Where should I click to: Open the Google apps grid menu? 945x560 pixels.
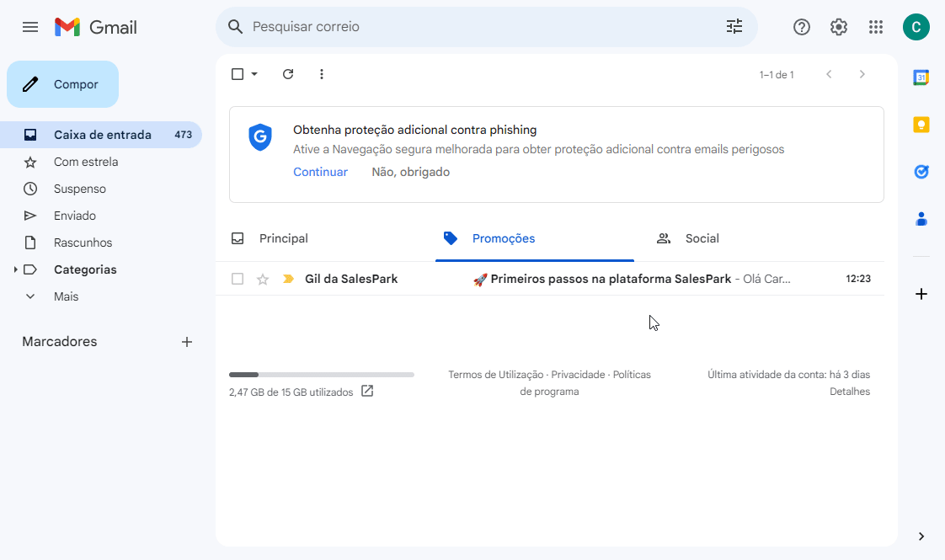876,27
